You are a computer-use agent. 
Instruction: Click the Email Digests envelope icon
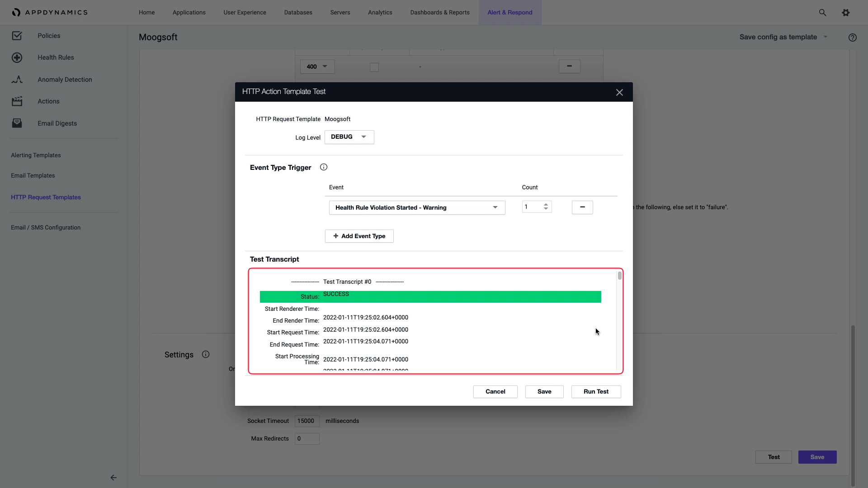point(17,123)
